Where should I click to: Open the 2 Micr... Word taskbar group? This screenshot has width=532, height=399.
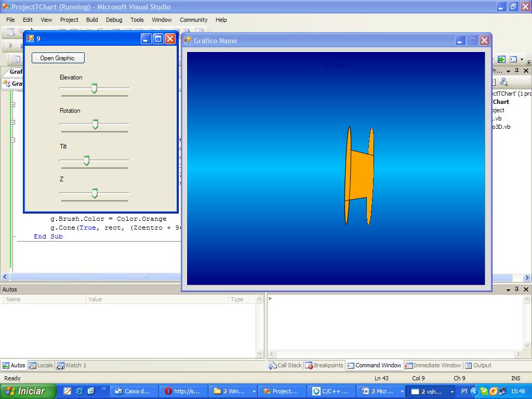click(381, 391)
